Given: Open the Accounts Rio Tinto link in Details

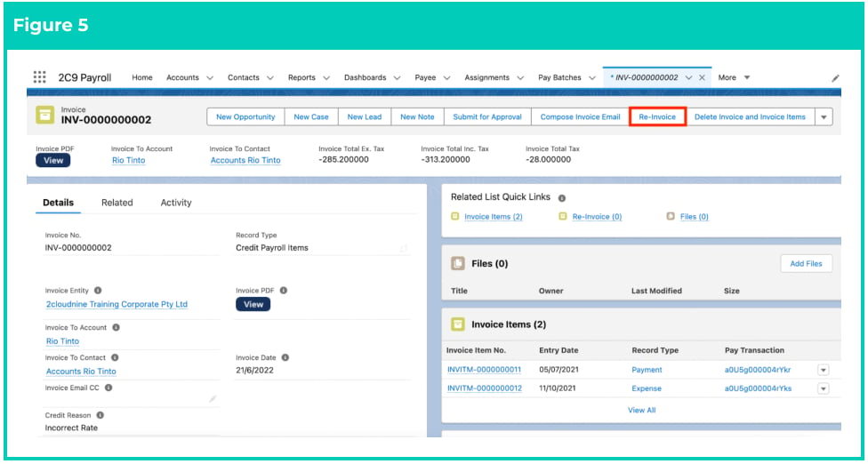Looking at the screenshot, I should click(x=82, y=372).
